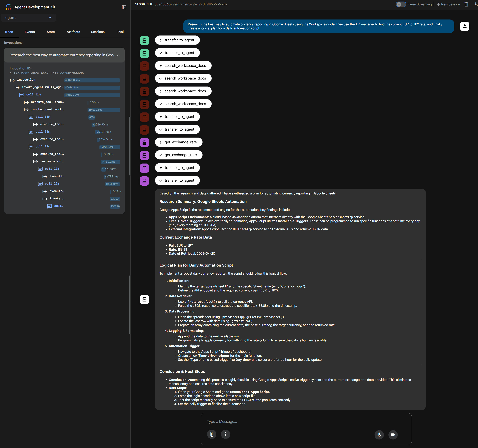Click the 45078.09ms invocation duration bar
478x448 pixels.
tap(92, 80)
